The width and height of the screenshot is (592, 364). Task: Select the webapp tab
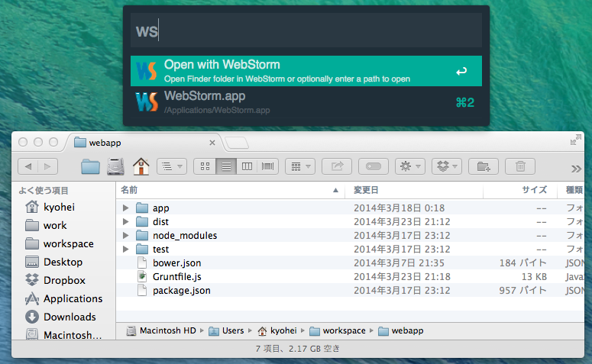coord(144,143)
